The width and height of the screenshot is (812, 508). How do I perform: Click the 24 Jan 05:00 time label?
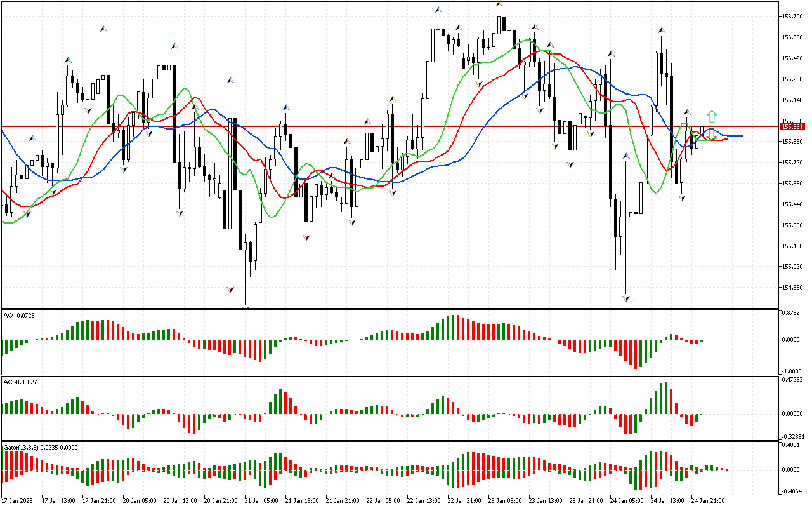point(625,501)
